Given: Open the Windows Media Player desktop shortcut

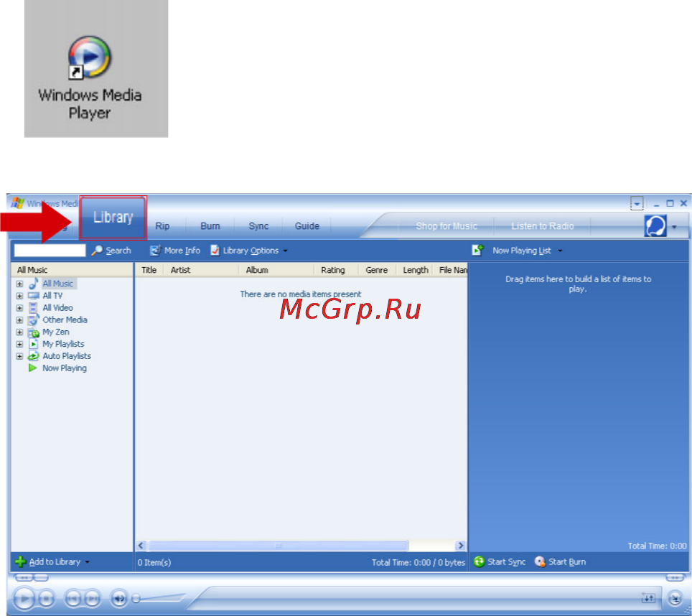Looking at the screenshot, I should click(90, 78).
